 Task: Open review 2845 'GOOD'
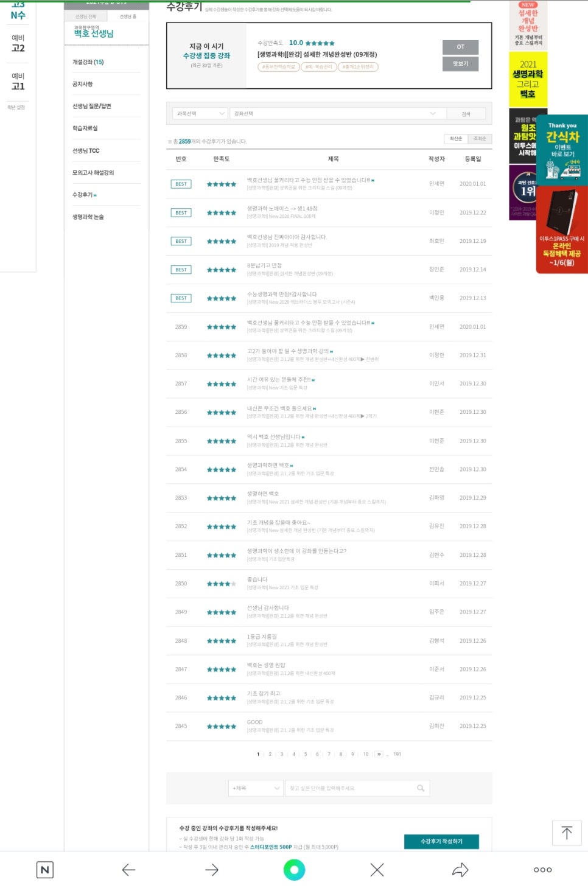254,722
